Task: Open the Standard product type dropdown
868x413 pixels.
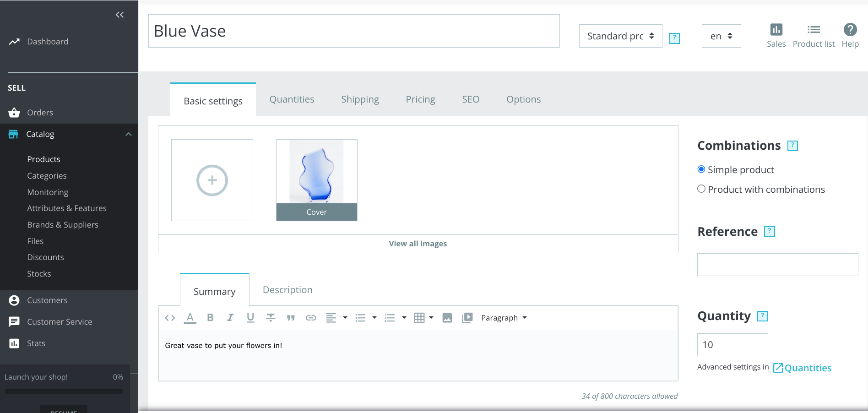Action: pyautogui.click(x=620, y=36)
